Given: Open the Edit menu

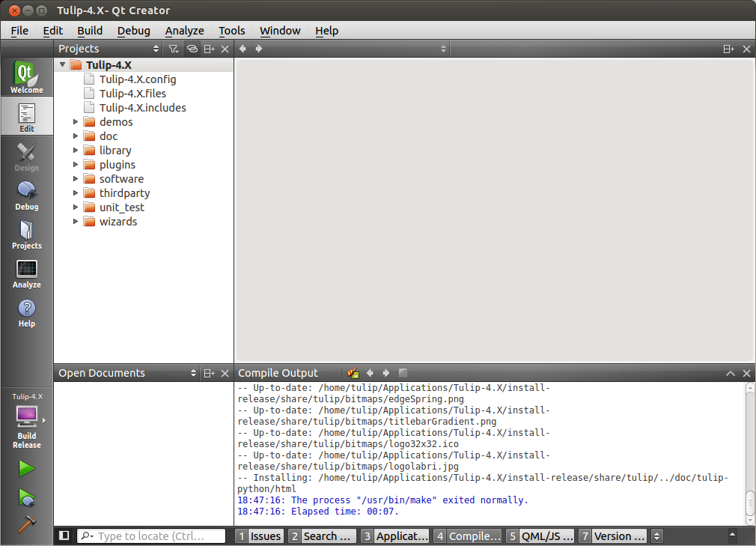Looking at the screenshot, I should click(x=53, y=31).
